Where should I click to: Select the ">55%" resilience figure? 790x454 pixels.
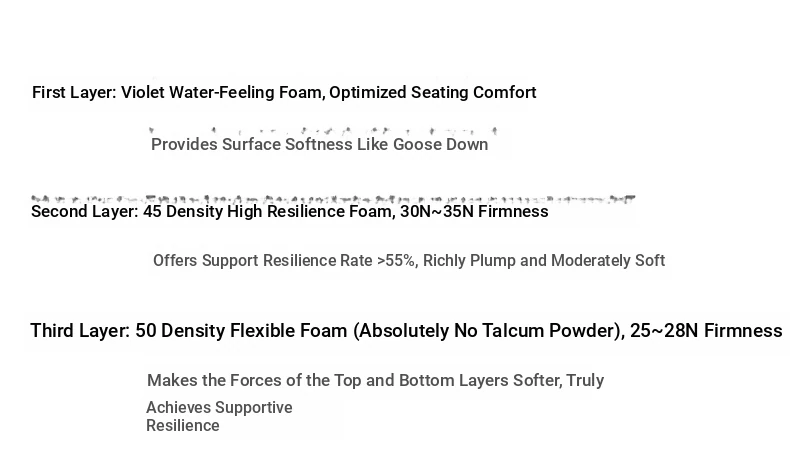[397, 261]
